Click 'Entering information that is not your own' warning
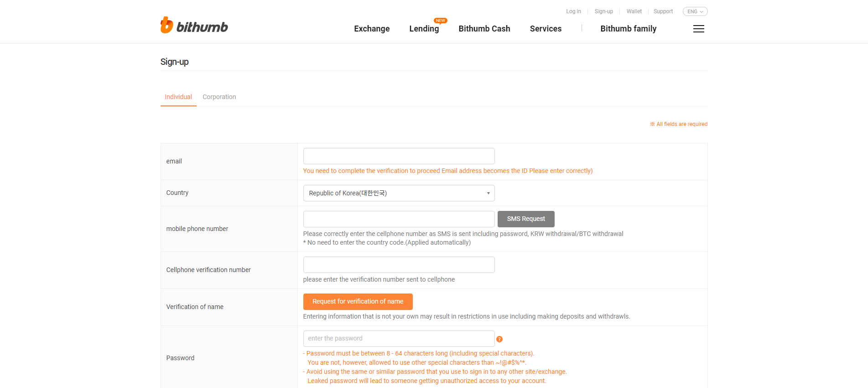The height and width of the screenshot is (388, 868). click(466, 316)
